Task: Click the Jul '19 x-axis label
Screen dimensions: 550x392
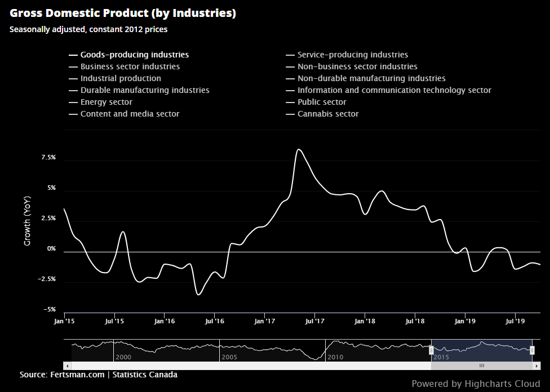Action: click(x=515, y=321)
